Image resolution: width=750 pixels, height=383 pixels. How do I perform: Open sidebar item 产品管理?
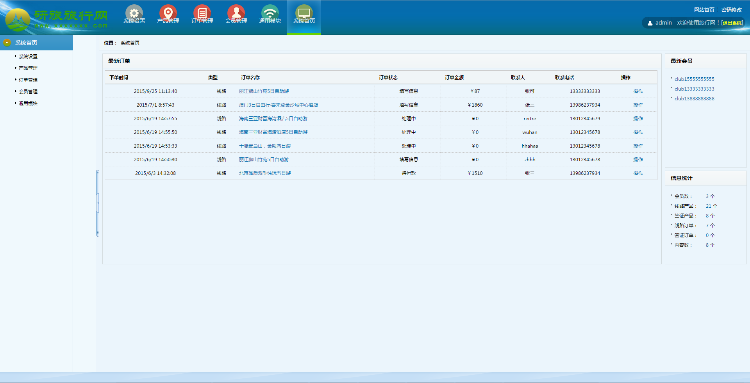pyautogui.click(x=28, y=68)
